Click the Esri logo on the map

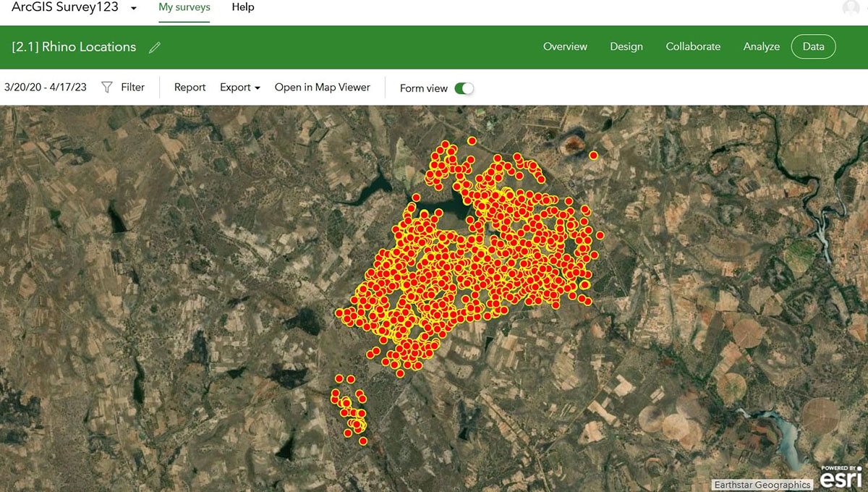click(x=841, y=478)
